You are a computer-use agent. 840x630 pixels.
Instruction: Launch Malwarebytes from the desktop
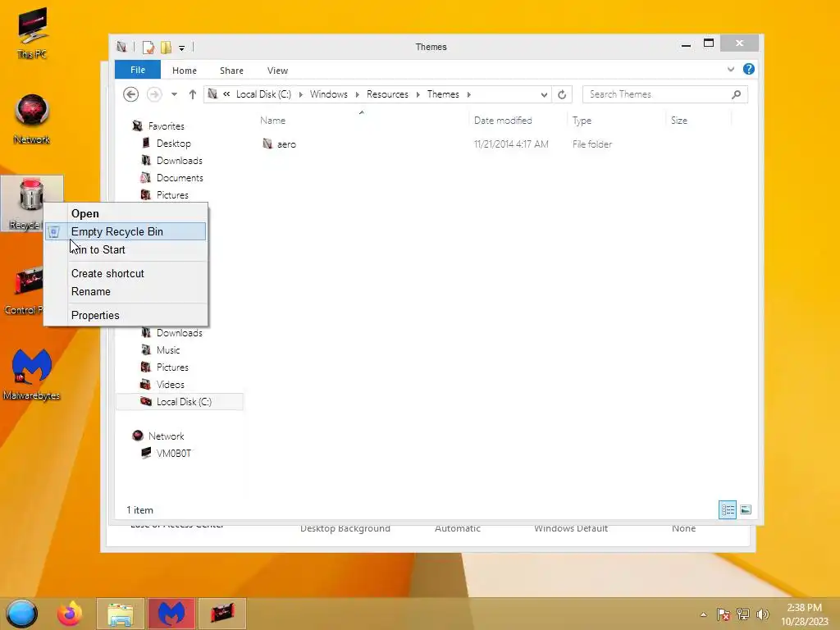[32, 374]
